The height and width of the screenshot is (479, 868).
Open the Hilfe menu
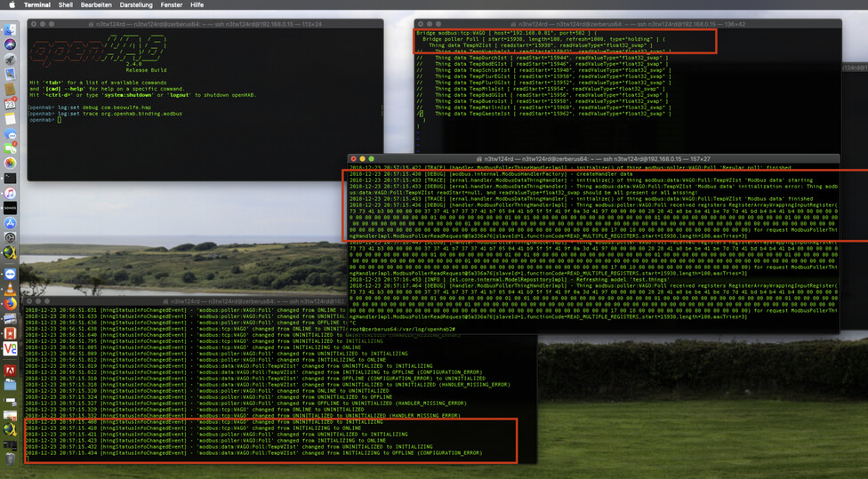point(197,4)
